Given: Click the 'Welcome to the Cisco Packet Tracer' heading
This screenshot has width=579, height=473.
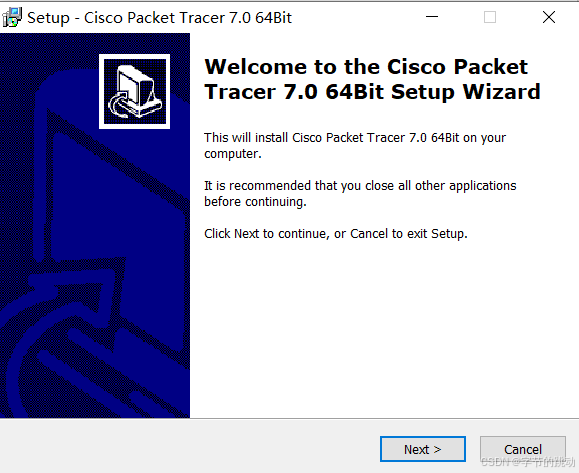Looking at the screenshot, I should [372, 79].
